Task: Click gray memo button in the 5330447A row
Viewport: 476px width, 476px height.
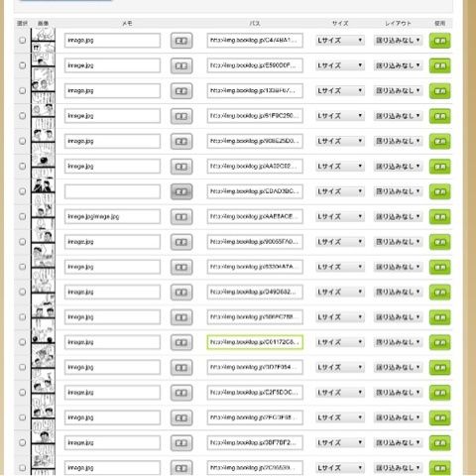Action: [x=181, y=267]
